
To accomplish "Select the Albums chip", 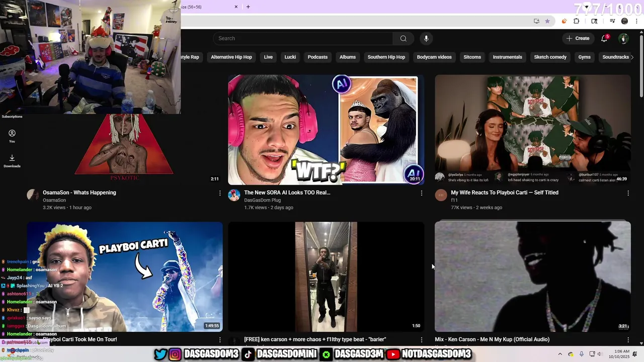I will point(348,57).
